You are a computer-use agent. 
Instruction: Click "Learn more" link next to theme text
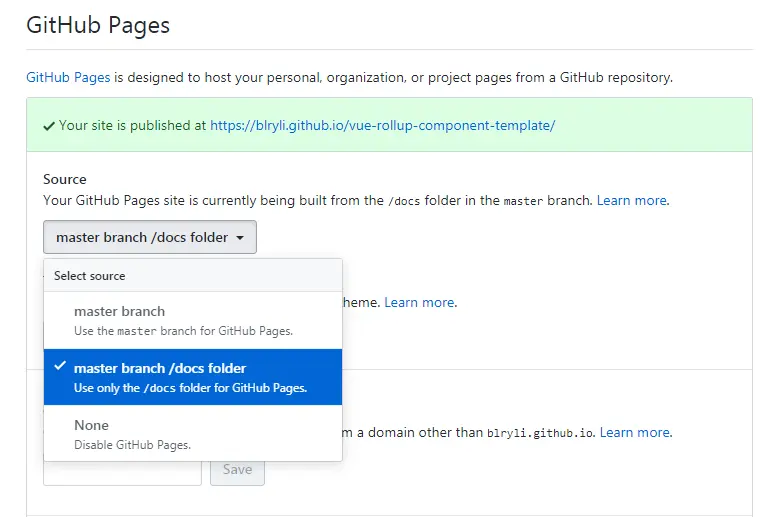coord(420,302)
